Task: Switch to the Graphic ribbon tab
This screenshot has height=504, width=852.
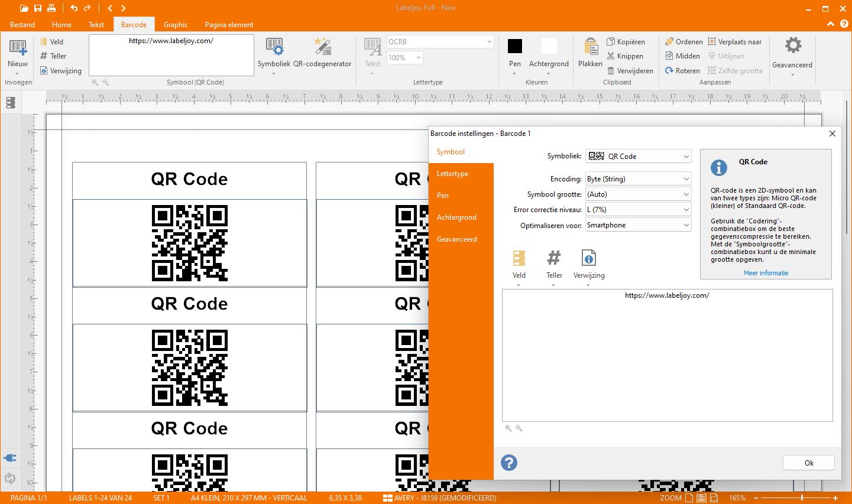Action: 176,25
